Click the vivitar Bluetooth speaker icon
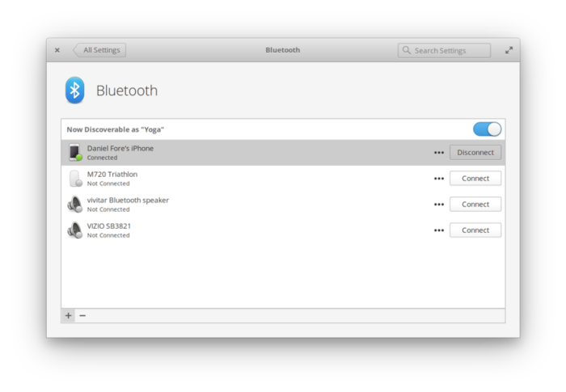 tap(74, 204)
